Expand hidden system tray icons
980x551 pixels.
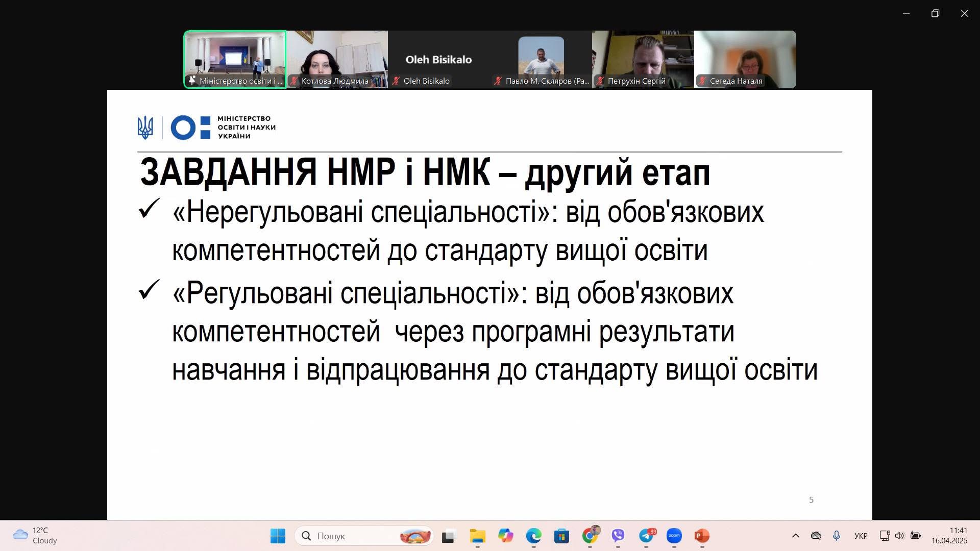(x=795, y=536)
